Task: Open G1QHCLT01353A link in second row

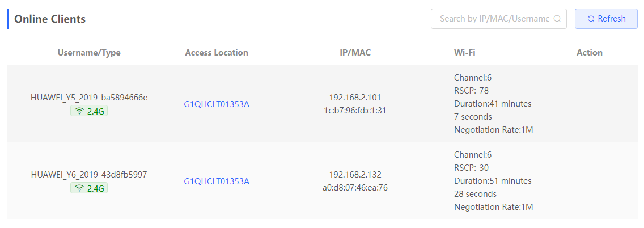Action: 217,181
